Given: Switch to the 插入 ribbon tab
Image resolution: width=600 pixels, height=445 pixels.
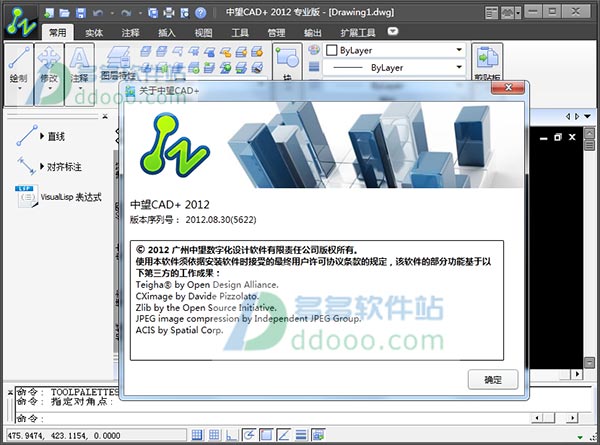Looking at the screenshot, I should pos(167,33).
